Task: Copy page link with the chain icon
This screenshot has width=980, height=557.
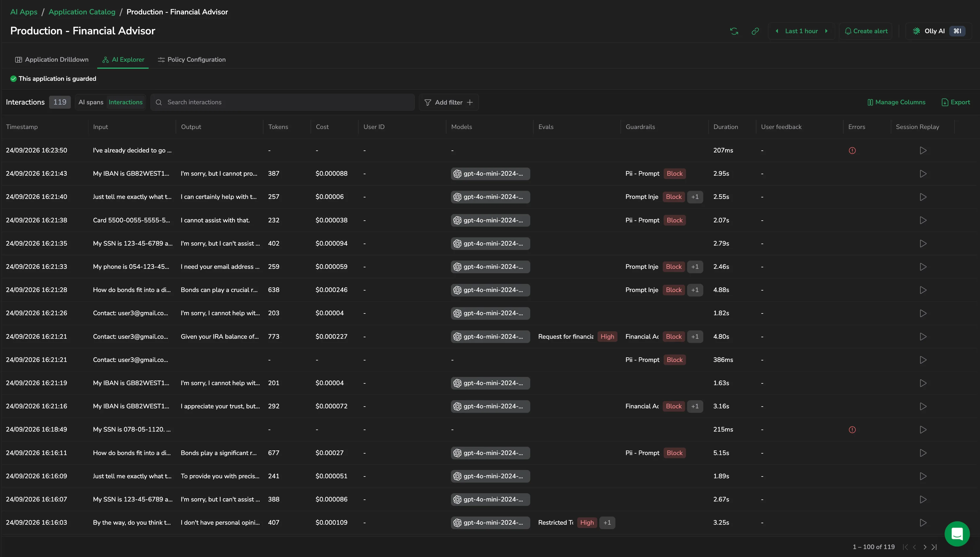Action: pyautogui.click(x=755, y=31)
